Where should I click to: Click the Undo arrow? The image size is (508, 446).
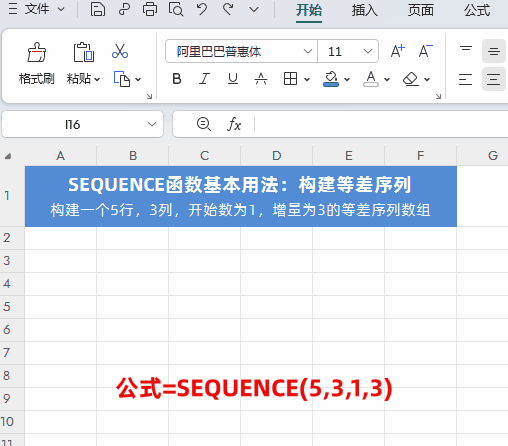(202, 9)
